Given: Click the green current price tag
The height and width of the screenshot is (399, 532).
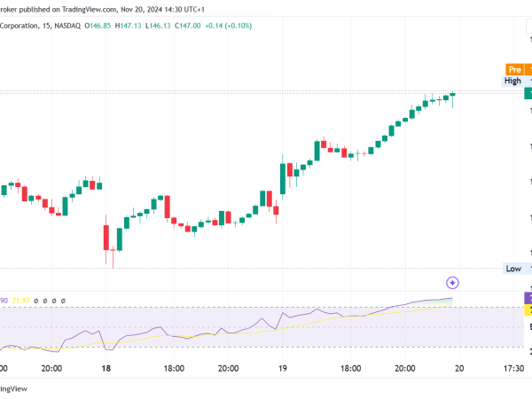Looking at the screenshot, I should click(x=528, y=93).
